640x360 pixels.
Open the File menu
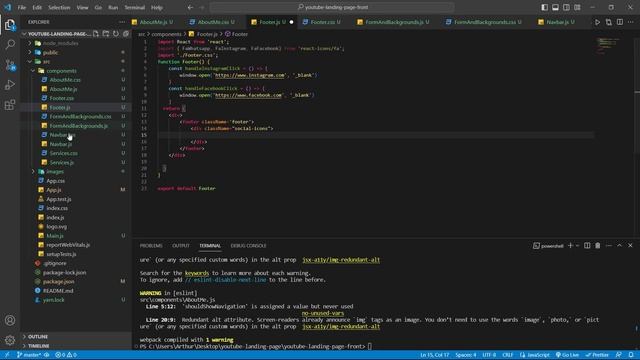click(22, 7)
